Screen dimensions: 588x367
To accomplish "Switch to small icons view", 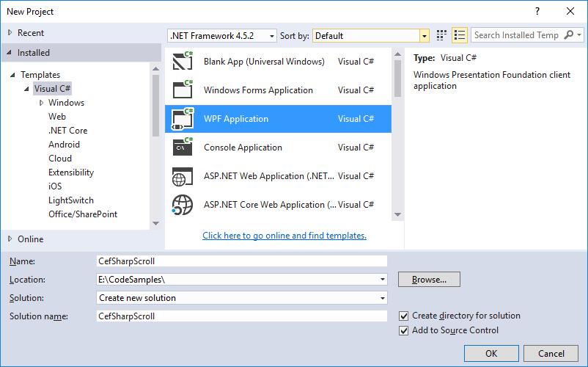I will (441, 35).
